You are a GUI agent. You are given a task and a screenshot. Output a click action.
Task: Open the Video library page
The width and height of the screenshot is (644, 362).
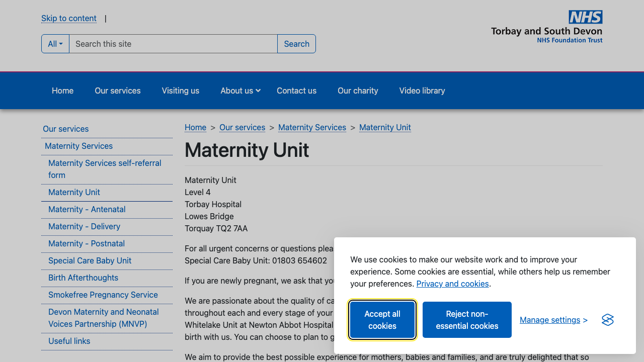pyautogui.click(x=422, y=90)
